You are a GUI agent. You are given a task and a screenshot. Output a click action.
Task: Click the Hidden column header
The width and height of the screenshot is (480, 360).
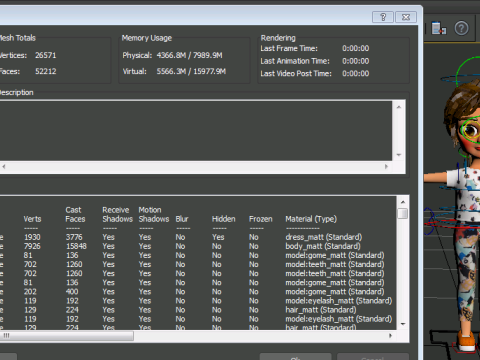tap(224, 219)
